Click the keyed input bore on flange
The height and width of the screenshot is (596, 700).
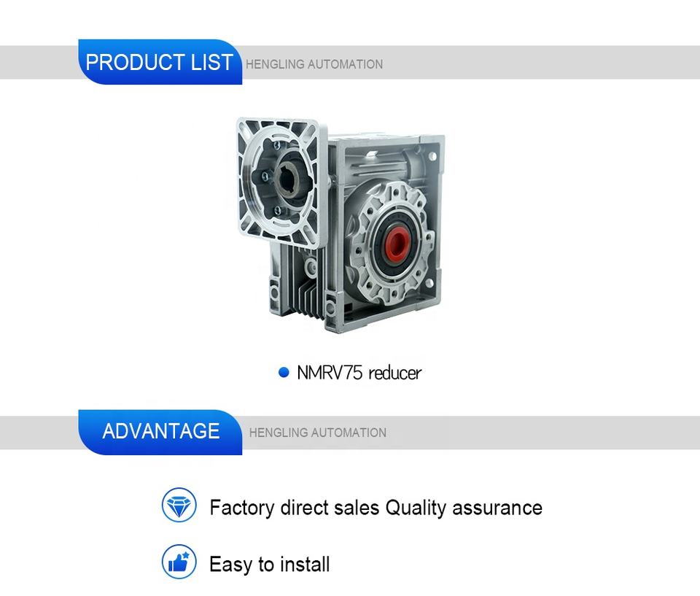[x=286, y=180]
